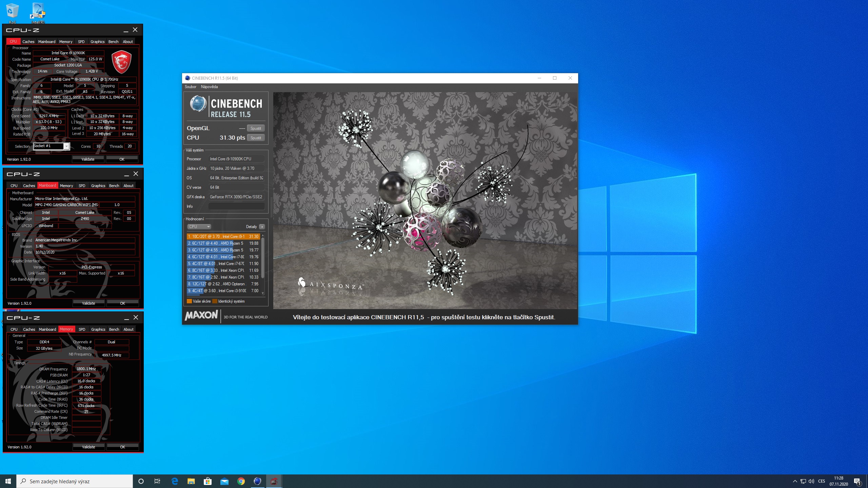Open Cortana circle icon on taskbar

(141, 481)
